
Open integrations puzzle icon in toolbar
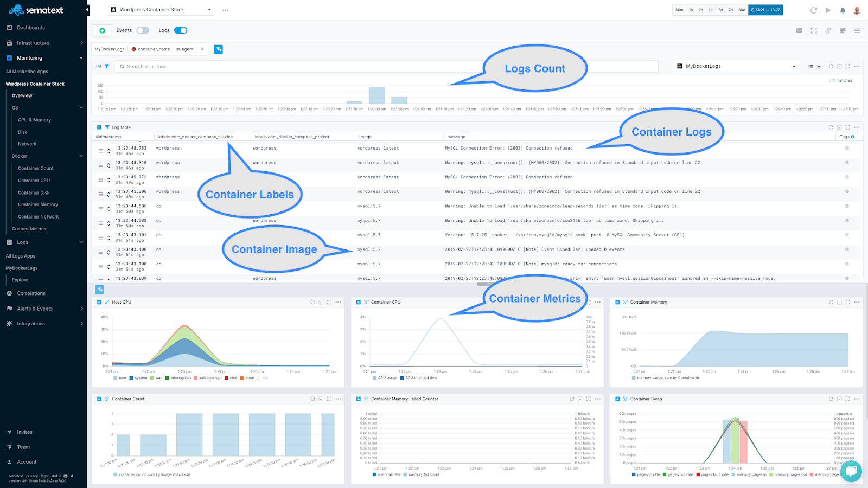(843, 30)
